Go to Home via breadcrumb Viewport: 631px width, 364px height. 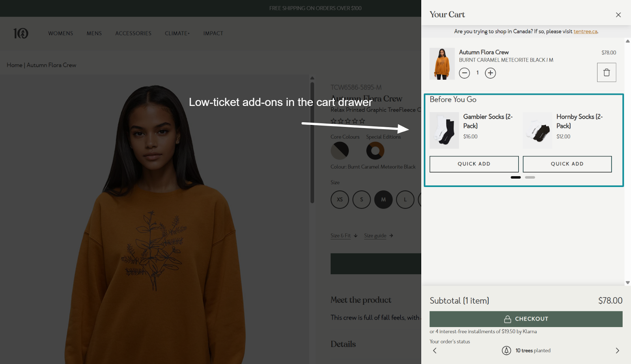pos(15,65)
